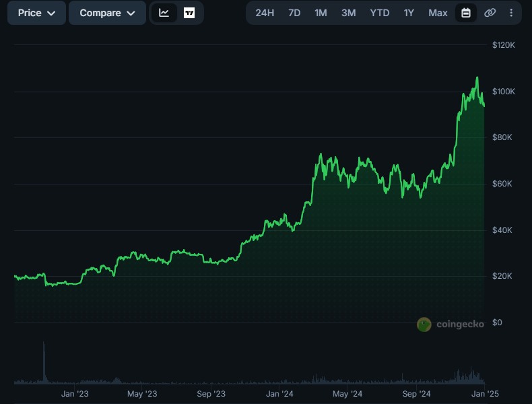The width and height of the screenshot is (532, 404).
Task: Click the $120K axis label
Action: point(504,44)
